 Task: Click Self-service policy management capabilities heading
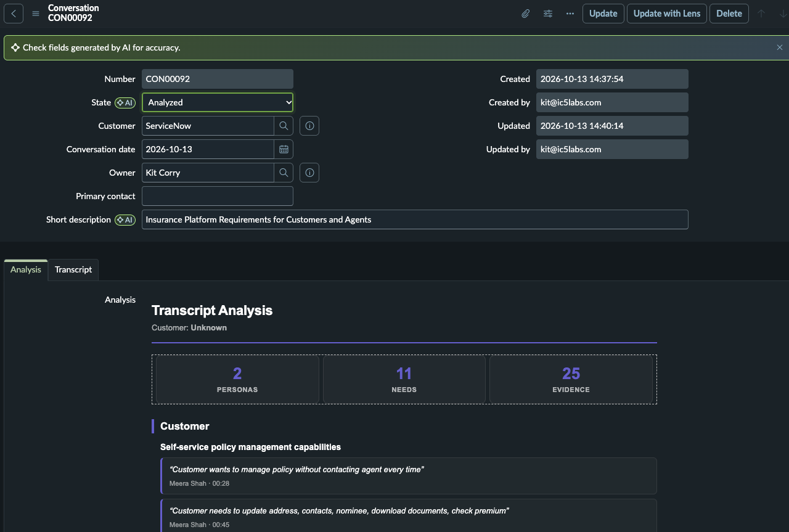coord(250,447)
